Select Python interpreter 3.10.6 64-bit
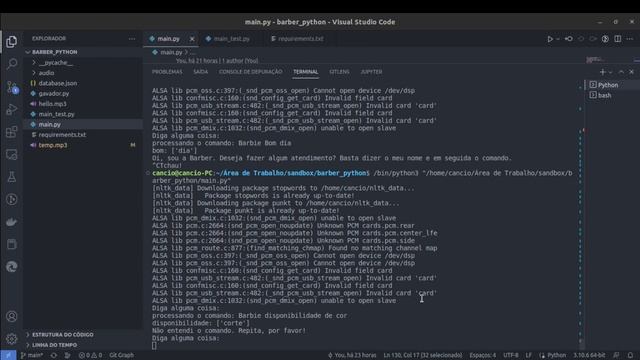Image resolution: width=640 pixels, height=360 pixels. pyautogui.click(x=589, y=355)
